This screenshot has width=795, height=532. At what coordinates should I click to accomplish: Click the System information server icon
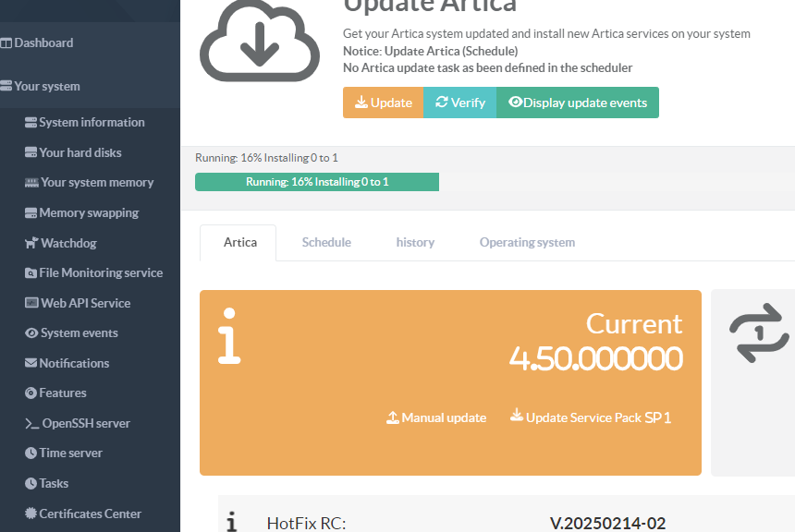tap(31, 122)
